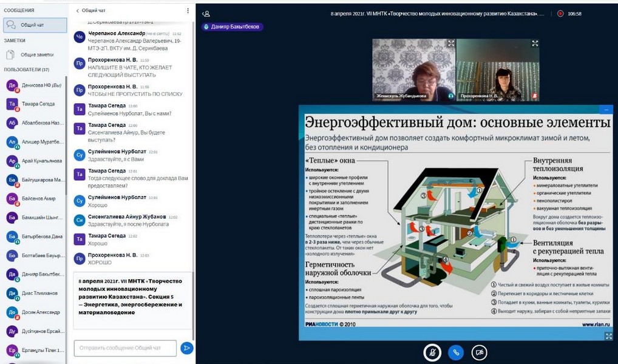This screenshot has height=364, width=618.
Task: Select user Диас Тлимханов
Action: tap(34, 293)
